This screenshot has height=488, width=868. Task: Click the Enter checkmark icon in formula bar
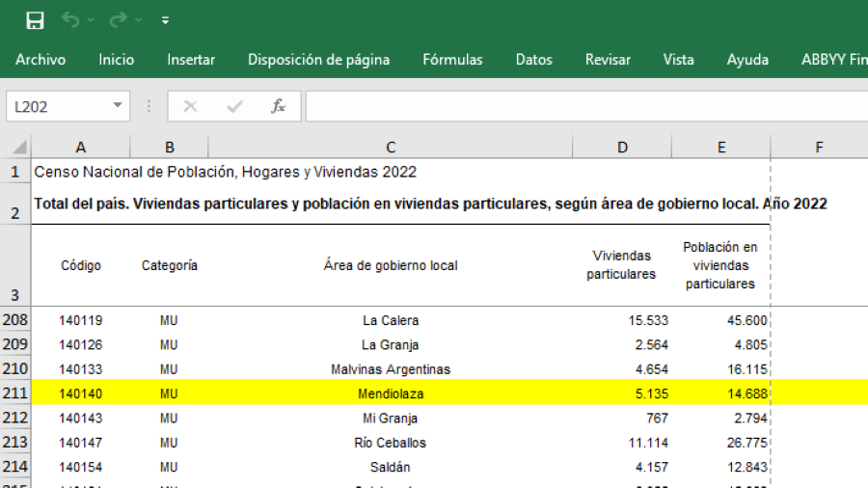click(x=234, y=106)
